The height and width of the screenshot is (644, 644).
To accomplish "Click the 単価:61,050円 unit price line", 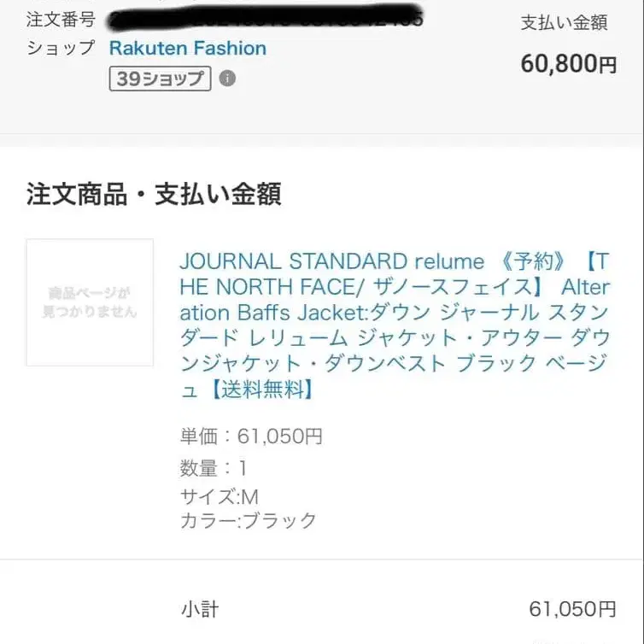I will (x=251, y=436).
